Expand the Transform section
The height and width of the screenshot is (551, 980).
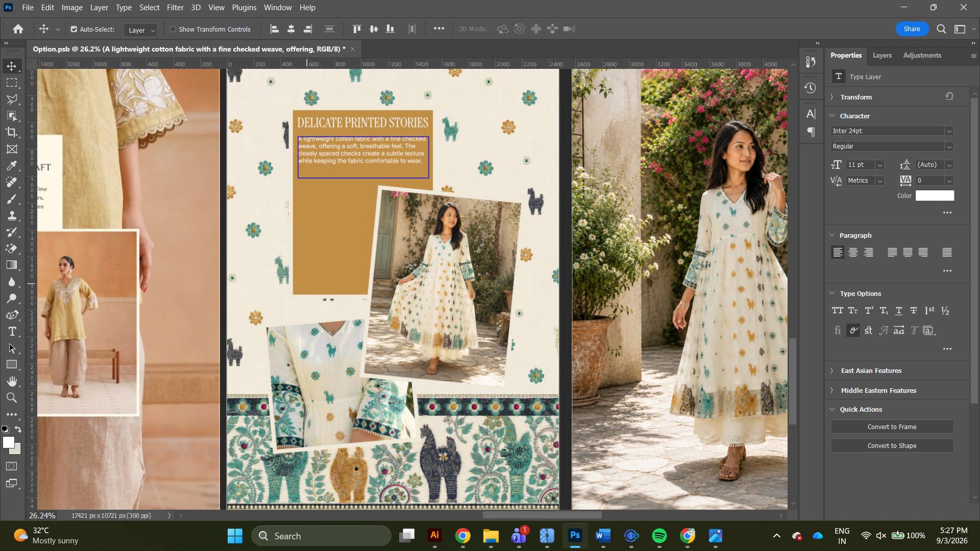(856, 97)
